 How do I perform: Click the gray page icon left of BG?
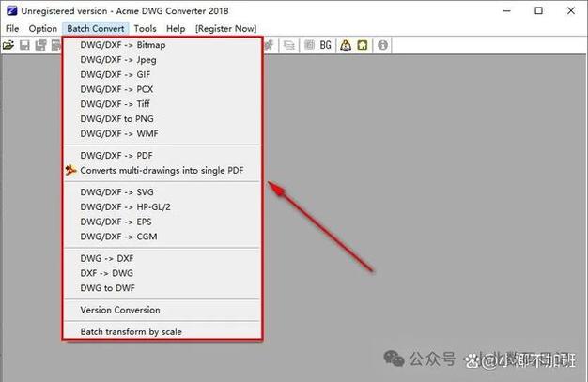[307, 44]
